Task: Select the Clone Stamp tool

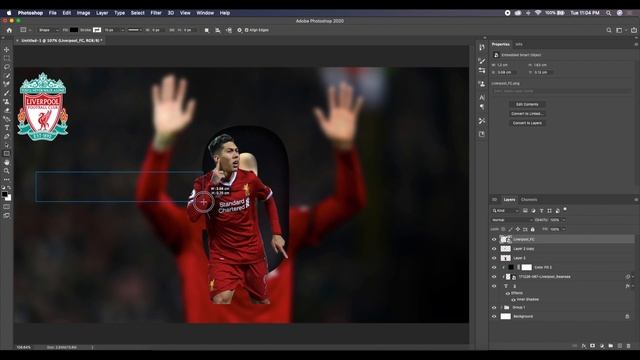Action: (x=7, y=101)
